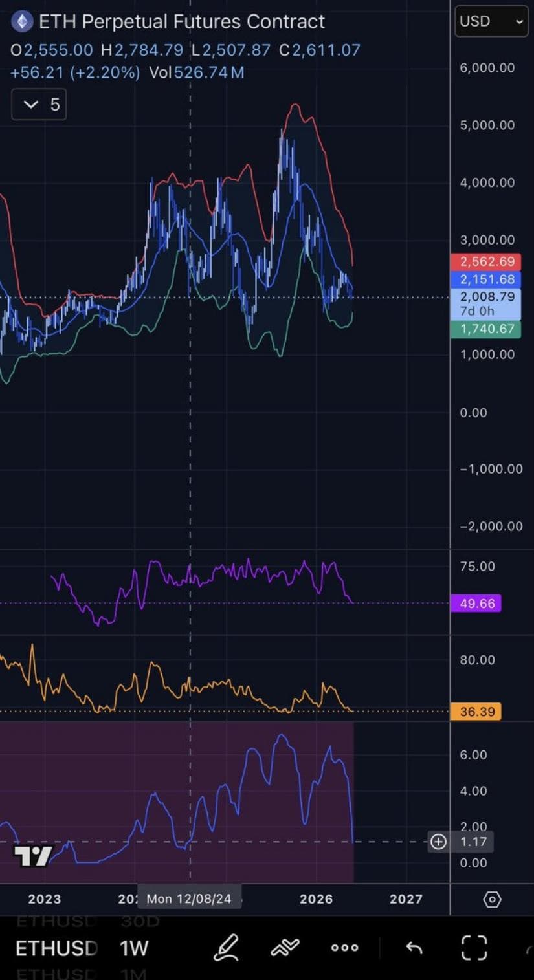The image size is (534, 980).
Task: Click the current price label 2,008.79
Action: tap(487, 303)
